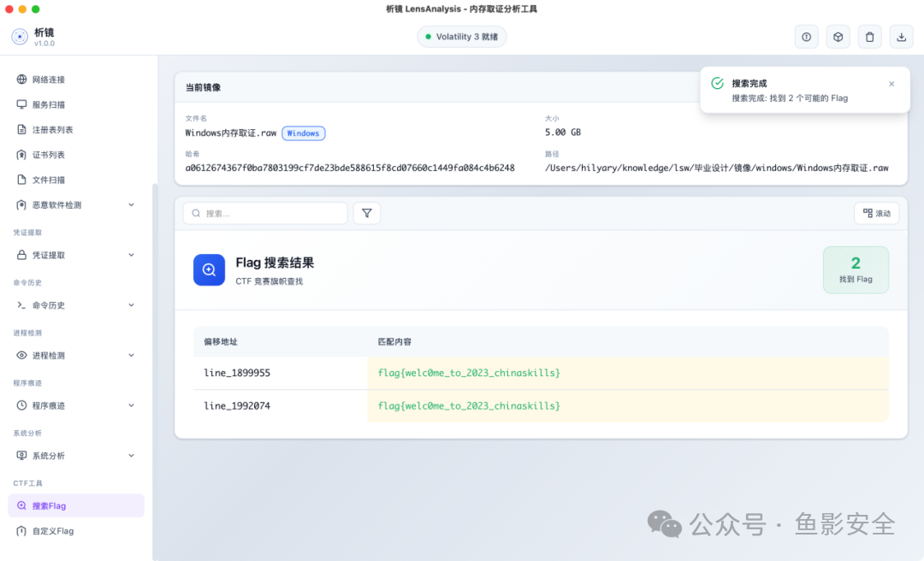Click the 证书列表 shield icon
Image resolution: width=924 pixels, height=561 pixels.
[21, 155]
